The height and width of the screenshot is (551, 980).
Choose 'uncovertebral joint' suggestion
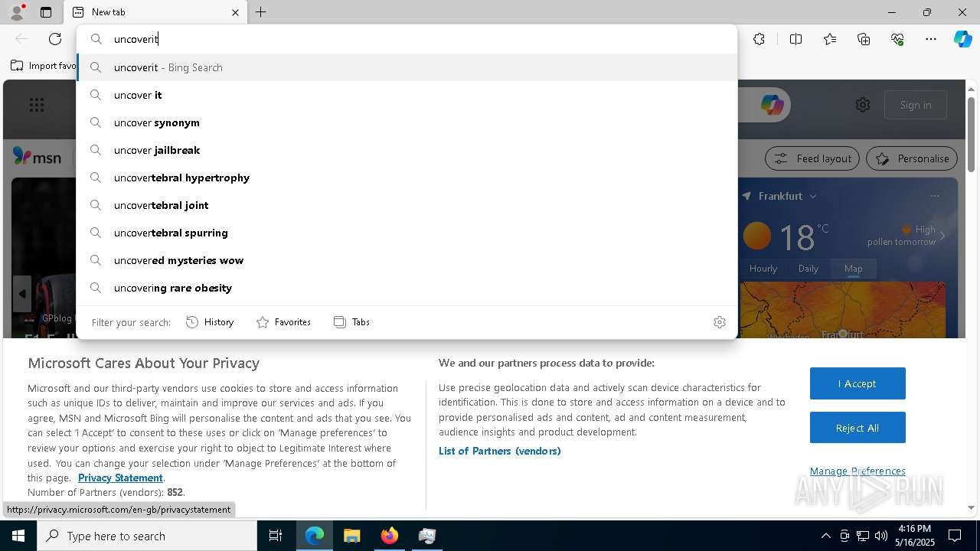(x=407, y=205)
